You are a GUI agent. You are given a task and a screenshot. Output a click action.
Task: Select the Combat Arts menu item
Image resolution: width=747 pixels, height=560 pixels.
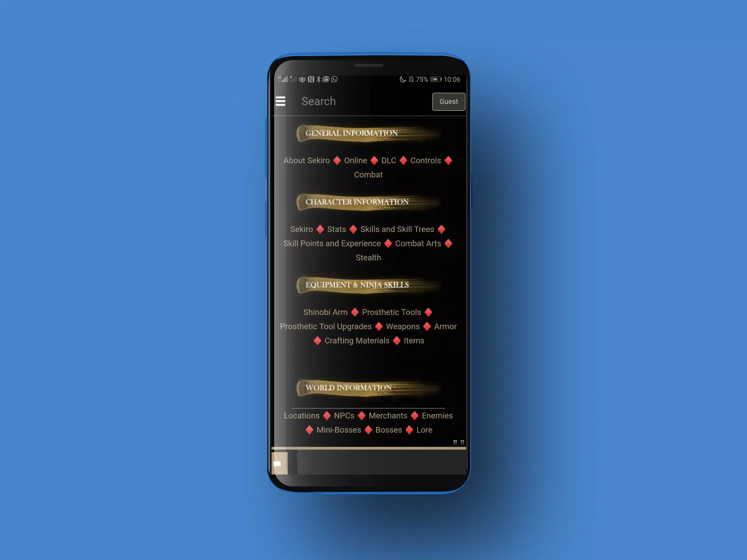coord(418,243)
